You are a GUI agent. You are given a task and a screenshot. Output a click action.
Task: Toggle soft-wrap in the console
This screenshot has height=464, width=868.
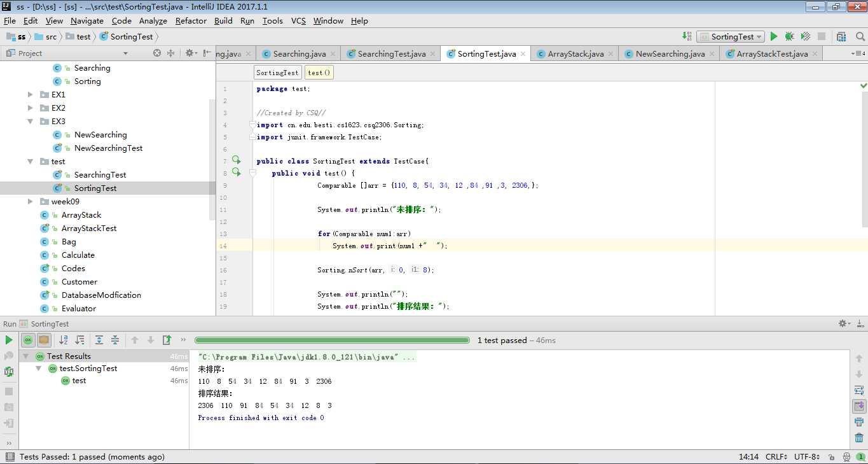click(x=859, y=390)
